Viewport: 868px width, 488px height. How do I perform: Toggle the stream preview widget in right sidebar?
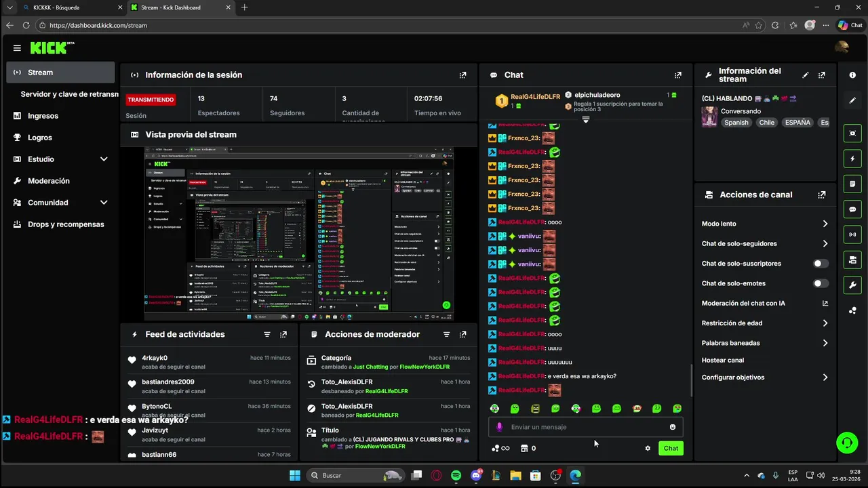click(852, 134)
